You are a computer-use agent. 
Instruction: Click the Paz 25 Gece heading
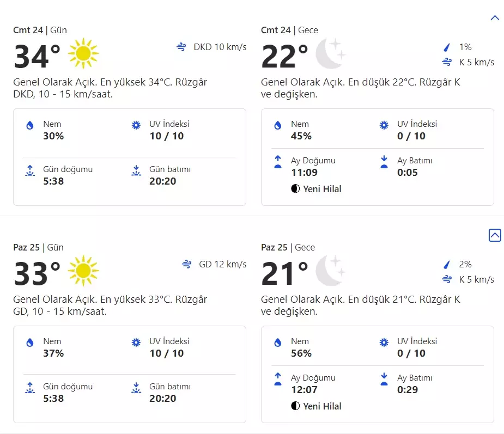tap(288, 247)
